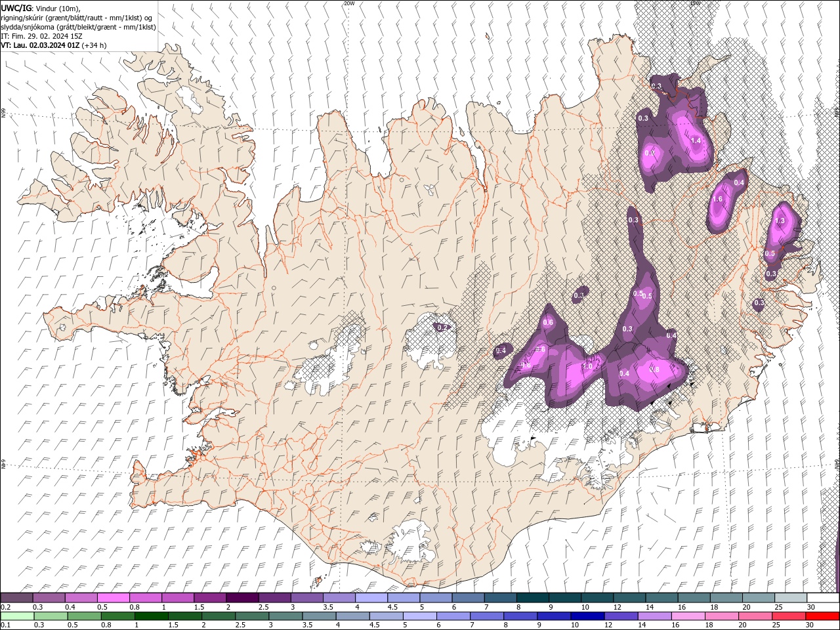Select the darkest green 1 swatch, lower legend row

point(151,616)
